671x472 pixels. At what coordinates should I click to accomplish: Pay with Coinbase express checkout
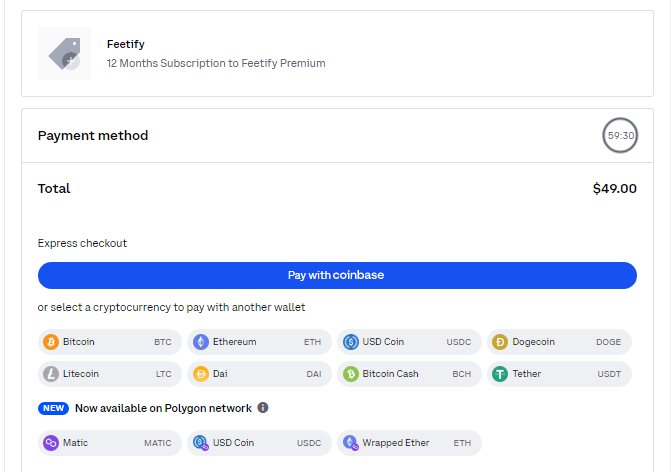337,275
